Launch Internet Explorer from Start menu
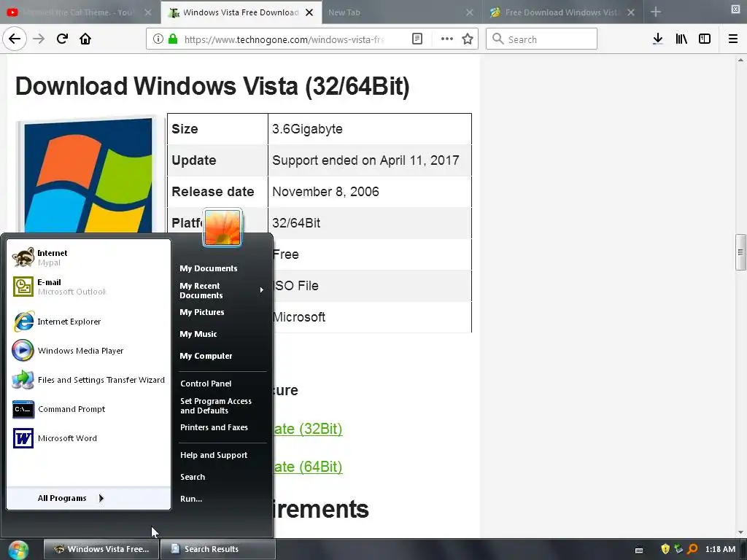The image size is (747, 560). click(x=88, y=322)
